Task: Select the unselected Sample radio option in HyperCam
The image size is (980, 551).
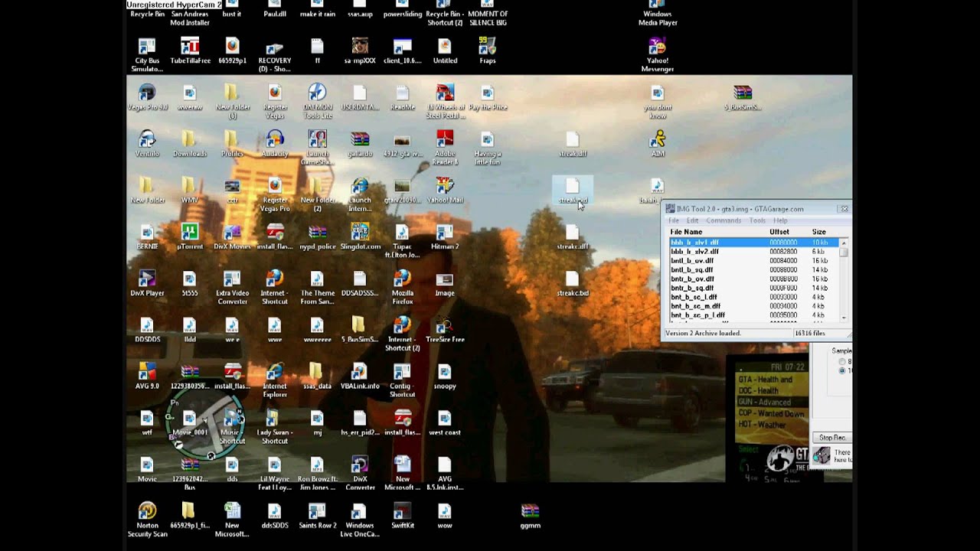Action: click(x=842, y=361)
